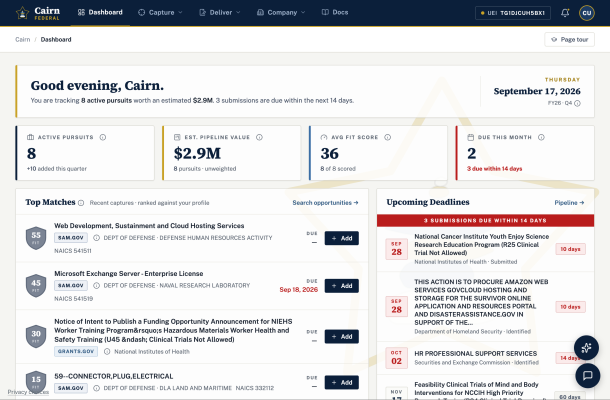
Task: Click the Oct 02 date tile
Action: point(396,358)
